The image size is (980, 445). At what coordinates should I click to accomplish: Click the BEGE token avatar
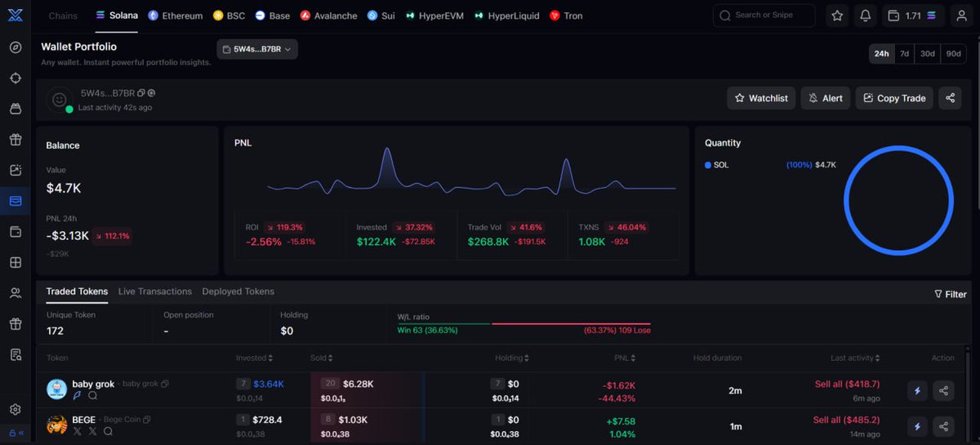pyautogui.click(x=56, y=425)
